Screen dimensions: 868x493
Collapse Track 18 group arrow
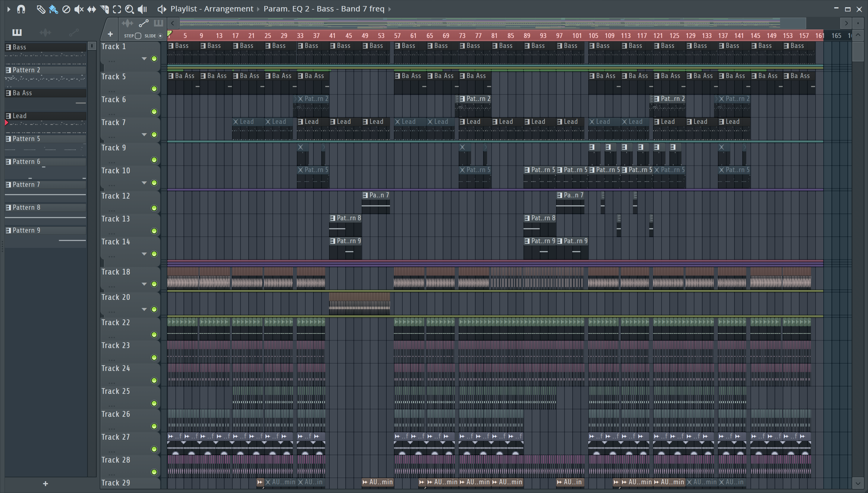click(x=144, y=284)
